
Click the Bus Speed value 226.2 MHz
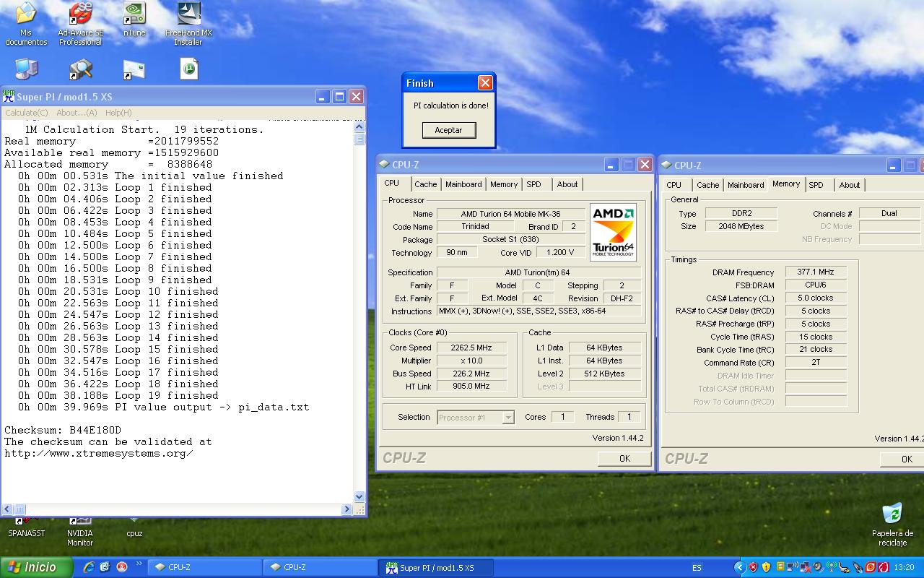[471, 374]
